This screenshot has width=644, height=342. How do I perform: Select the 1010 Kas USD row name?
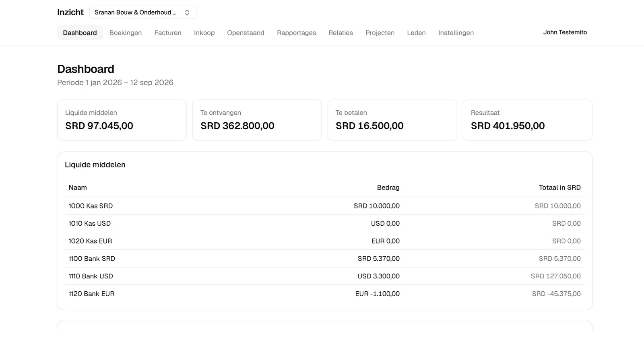coord(89,223)
